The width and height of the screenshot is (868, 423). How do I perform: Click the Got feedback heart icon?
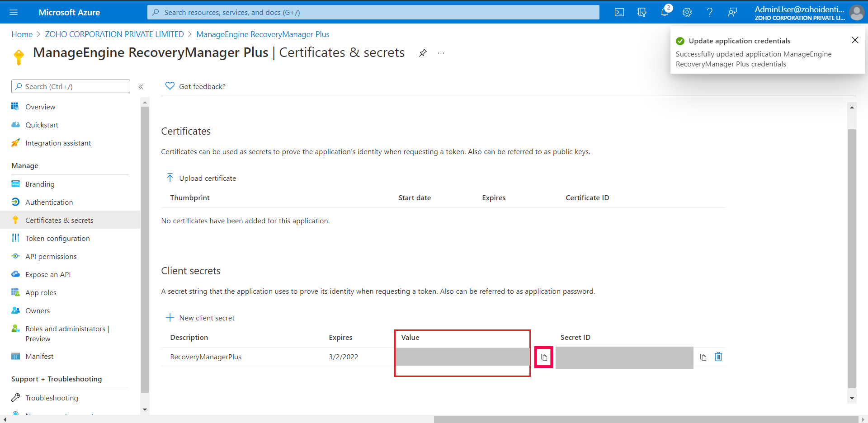[170, 86]
